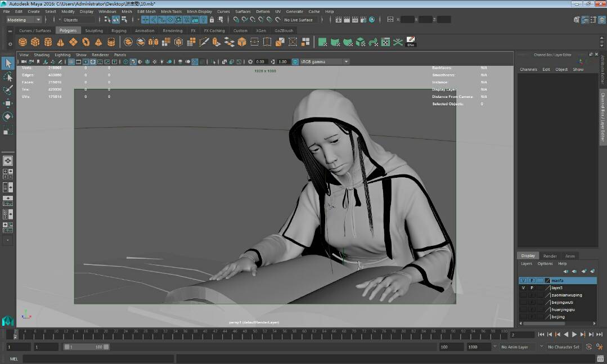Toggle auto keyframe icon

point(589,347)
